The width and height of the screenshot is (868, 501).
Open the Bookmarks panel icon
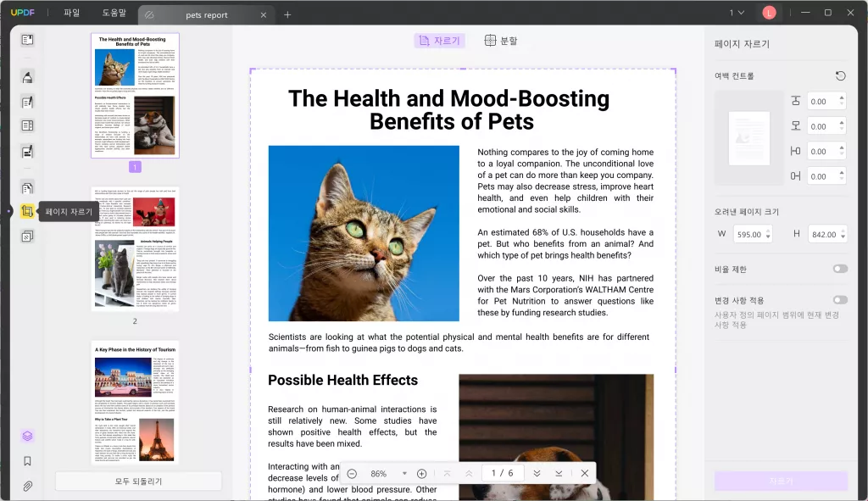[27, 461]
